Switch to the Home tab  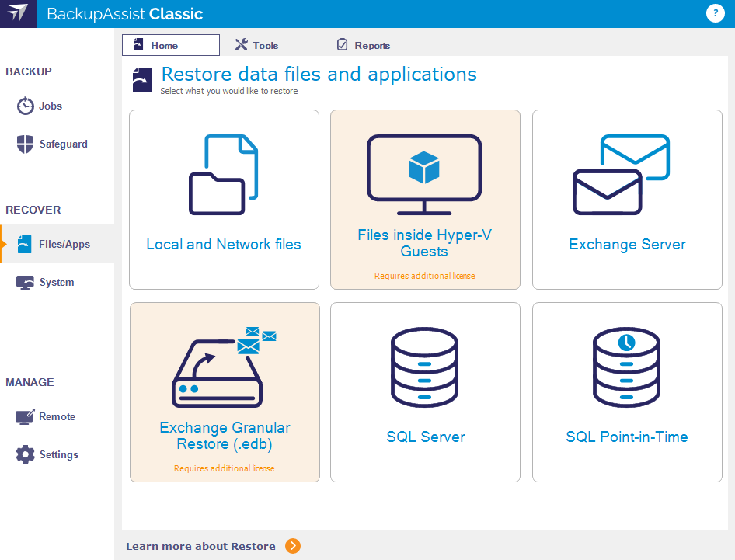pos(171,45)
